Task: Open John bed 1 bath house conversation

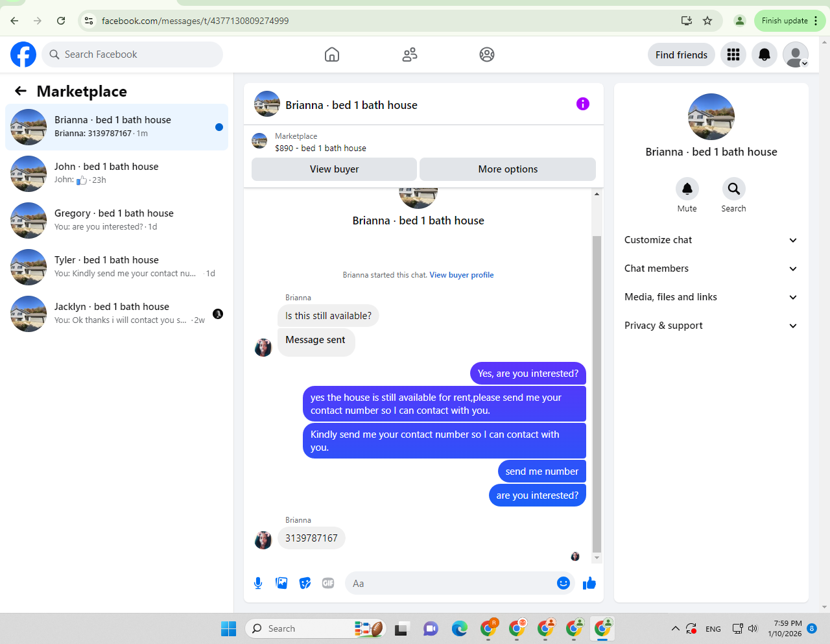Action: pyautogui.click(x=117, y=174)
